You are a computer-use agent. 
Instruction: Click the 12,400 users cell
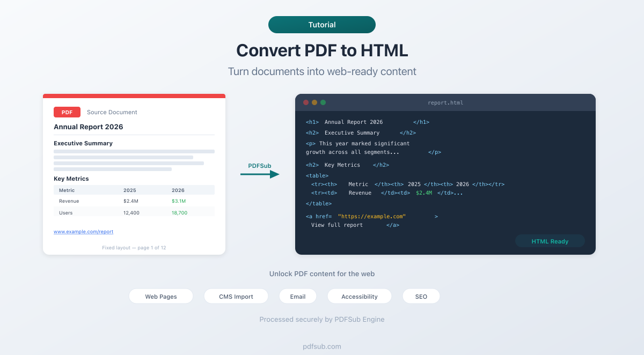[x=131, y=213]
